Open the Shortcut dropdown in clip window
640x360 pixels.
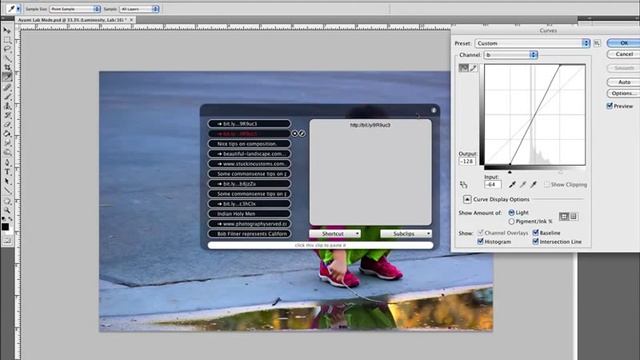pos(334,234)
